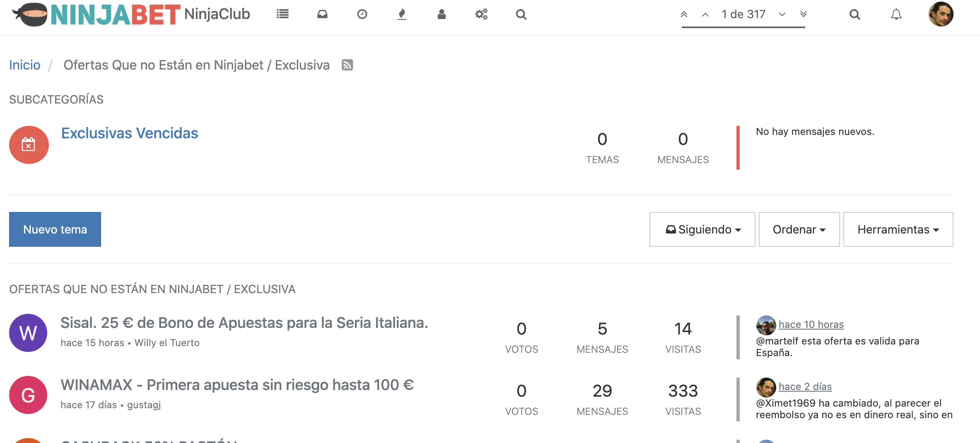
Task: Jump to first page double-up arrow
Action: pos(684,14)
